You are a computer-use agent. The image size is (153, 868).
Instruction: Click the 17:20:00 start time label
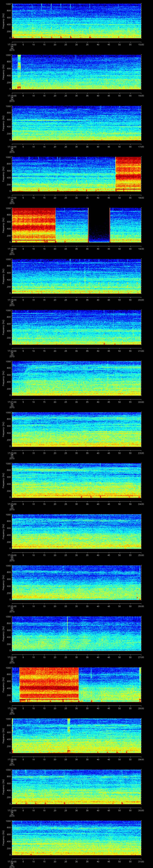click(x=12, y=351)
